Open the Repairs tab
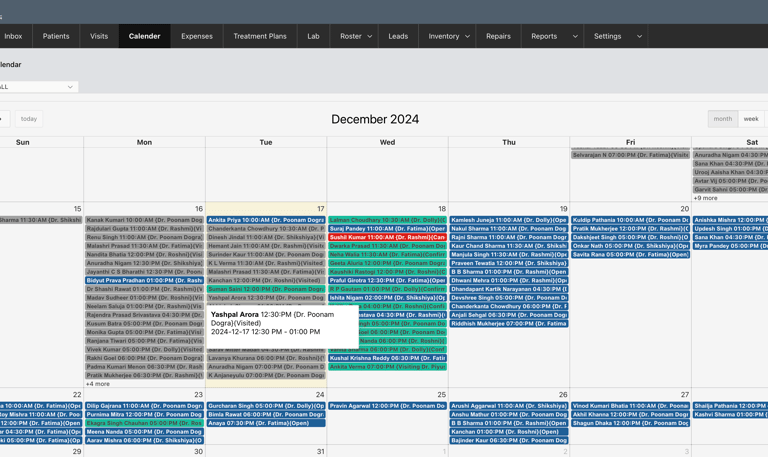768x457 pixels. click(x=498, y=36)
